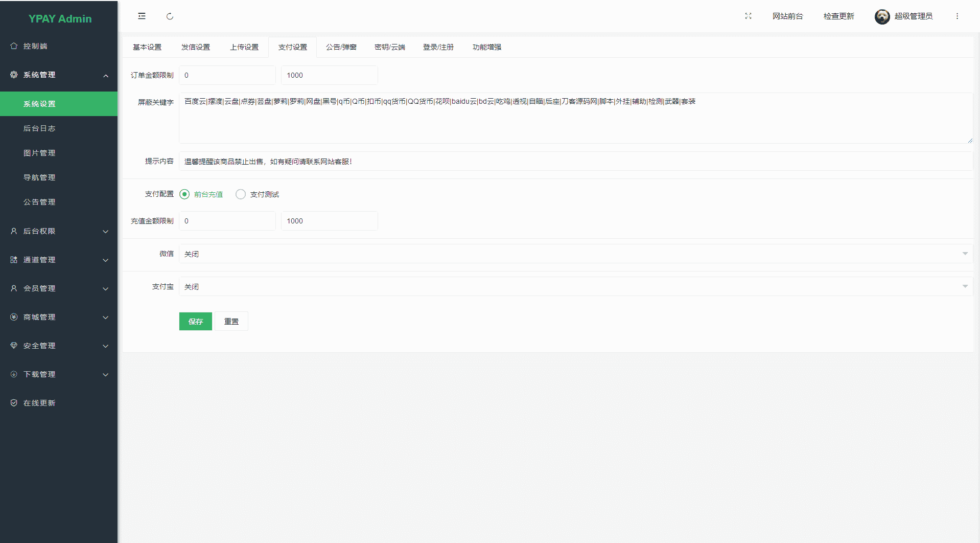Click the 屏蔽关键字 textarea resize handle
This screenshot has height=543, width=980.
pos(970,141)
